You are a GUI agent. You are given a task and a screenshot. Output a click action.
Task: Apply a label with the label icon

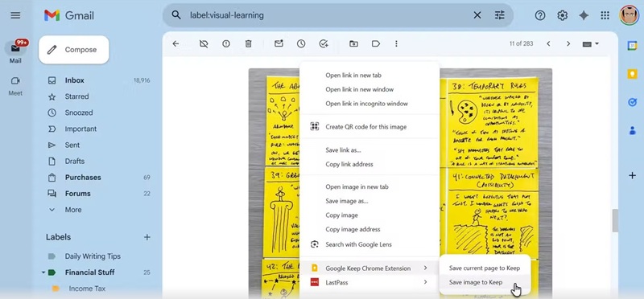376,43
